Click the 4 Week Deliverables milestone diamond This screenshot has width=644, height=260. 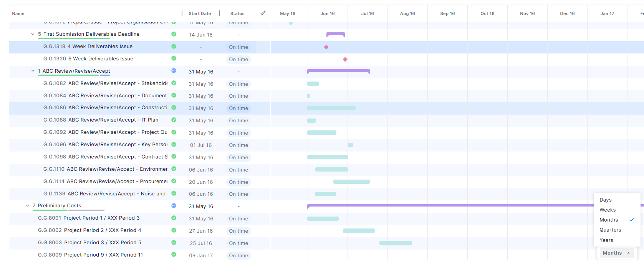coord(326,47)
